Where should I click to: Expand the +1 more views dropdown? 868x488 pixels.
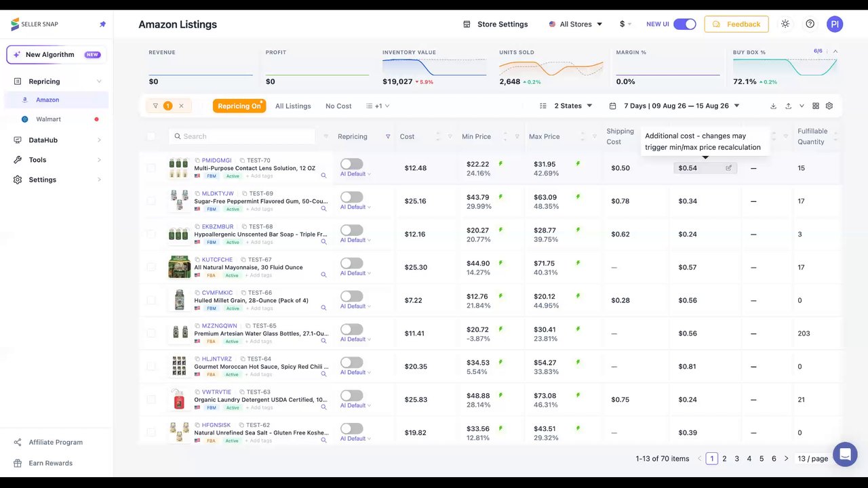tap(378, 106)
